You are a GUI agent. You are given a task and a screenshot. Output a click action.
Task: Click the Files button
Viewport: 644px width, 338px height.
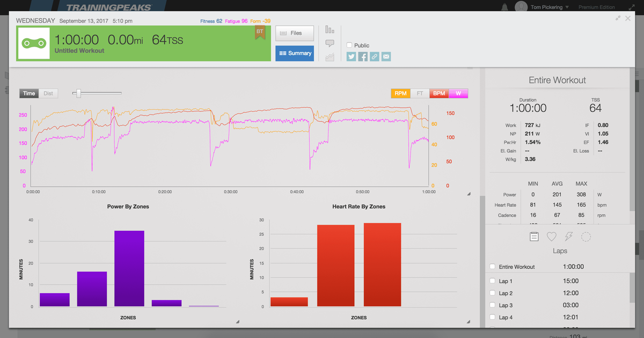[294, 33]
